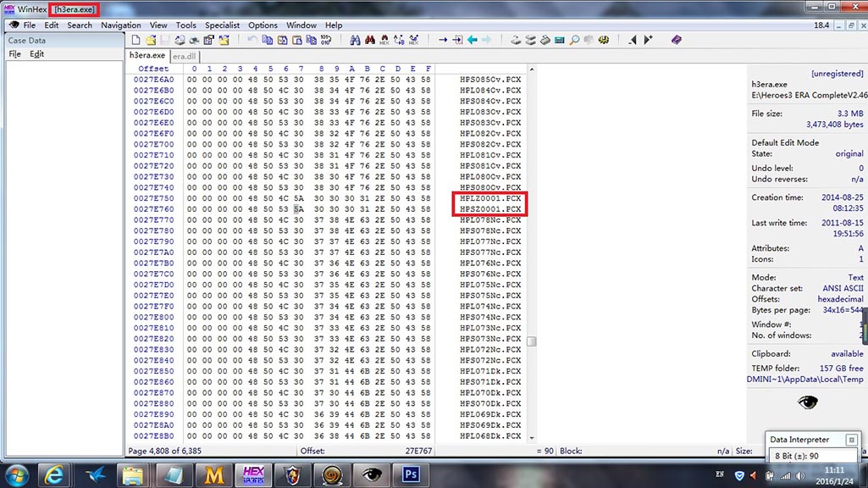Click the Open Disk drive icon
868x488 pixels.
(516, 40)
